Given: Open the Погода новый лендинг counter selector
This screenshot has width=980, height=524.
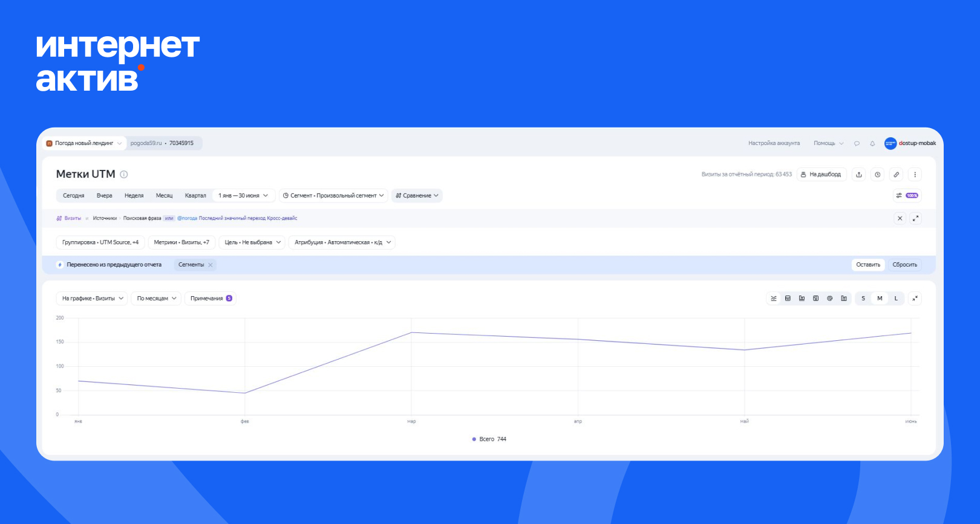Looking at the screenshot, I should 84,143.
